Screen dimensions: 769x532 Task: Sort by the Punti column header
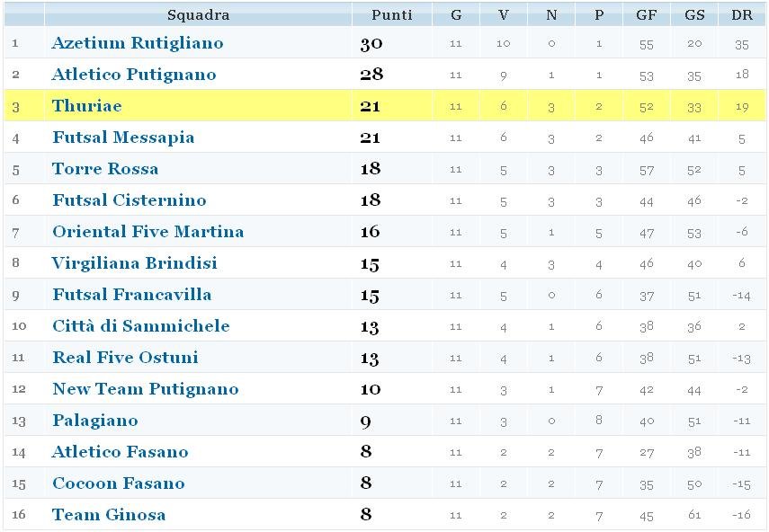click(392, 14)
